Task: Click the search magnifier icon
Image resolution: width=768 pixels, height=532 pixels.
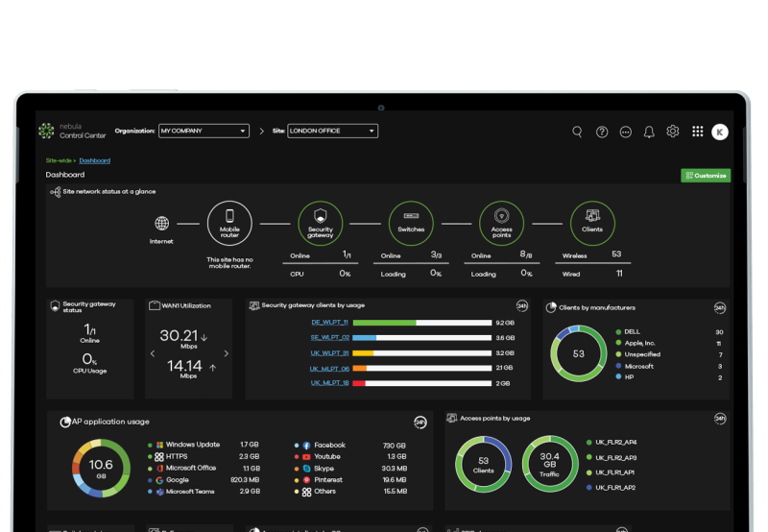Action: click(577, 132)
